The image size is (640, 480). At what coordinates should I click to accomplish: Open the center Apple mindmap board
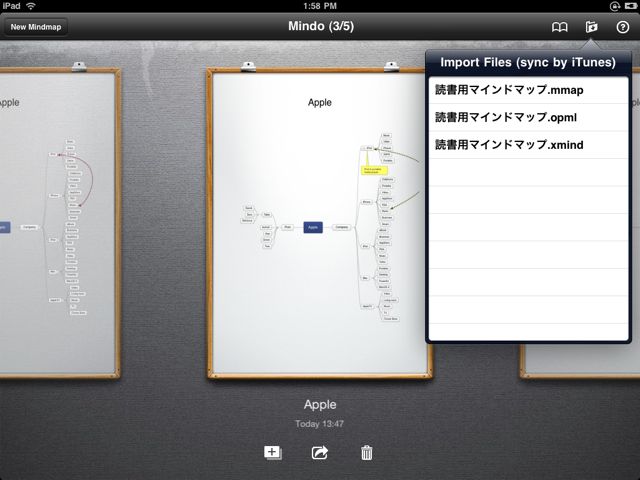click(320, 224)
